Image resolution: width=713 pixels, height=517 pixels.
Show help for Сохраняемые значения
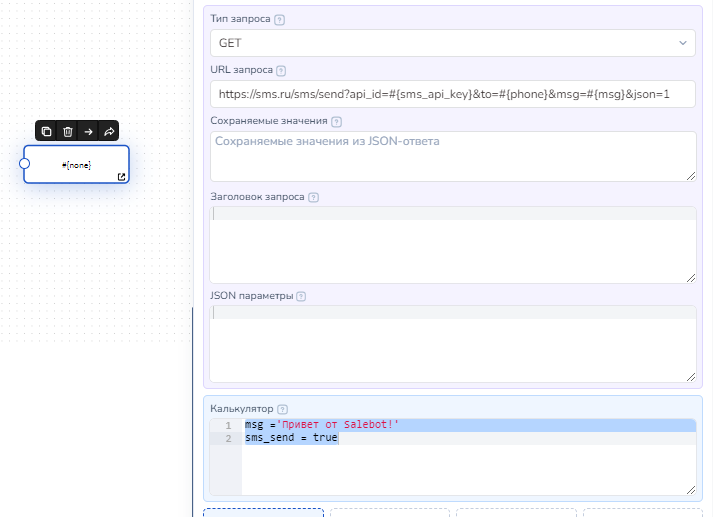[336, 122]
